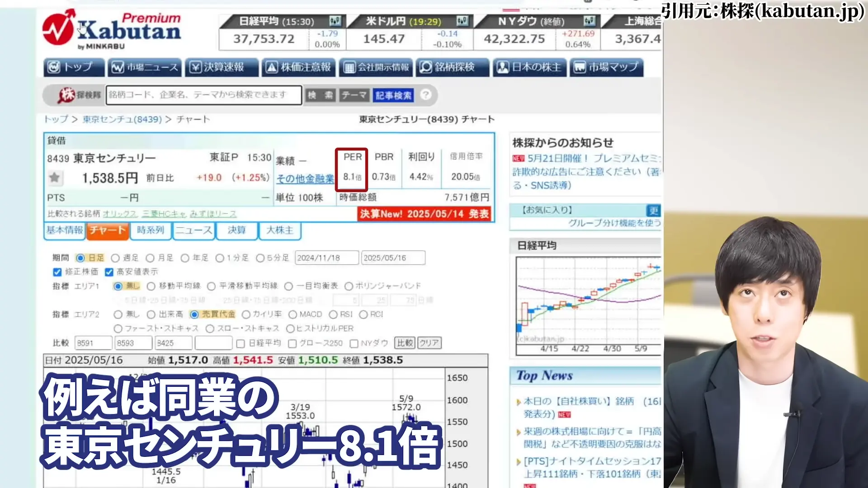Select 出来高 in indicator area 2
This screenshot has height=488, width=868.
(x=151, y=314)
